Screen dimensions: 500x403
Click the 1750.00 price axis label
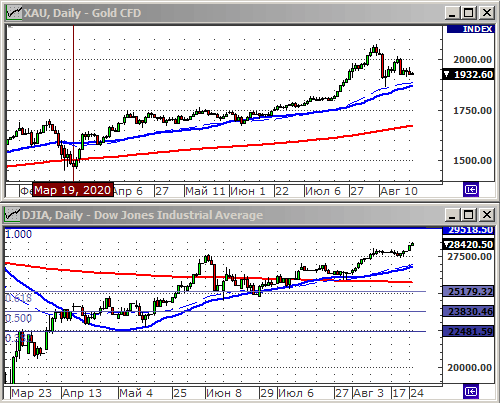pos(472,110)
